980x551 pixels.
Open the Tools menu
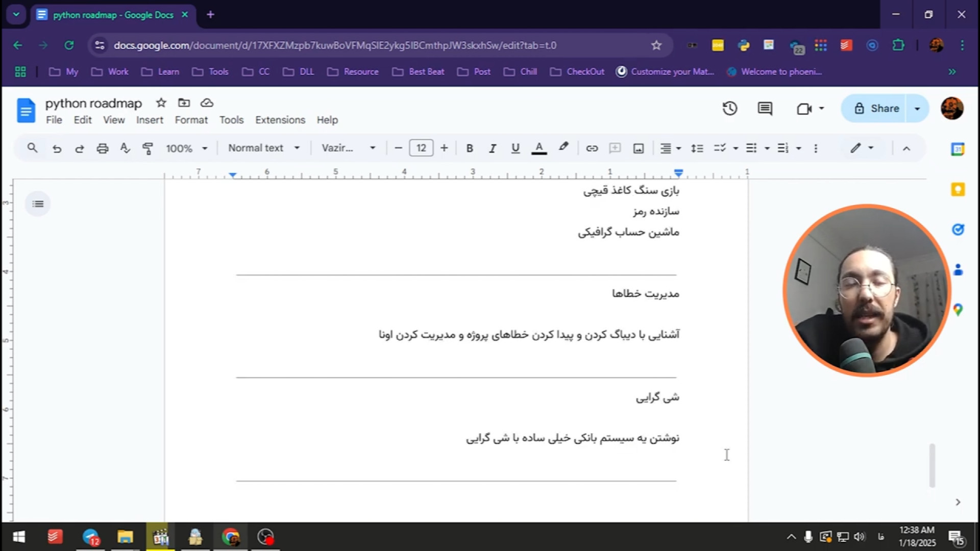coord(231,120)
